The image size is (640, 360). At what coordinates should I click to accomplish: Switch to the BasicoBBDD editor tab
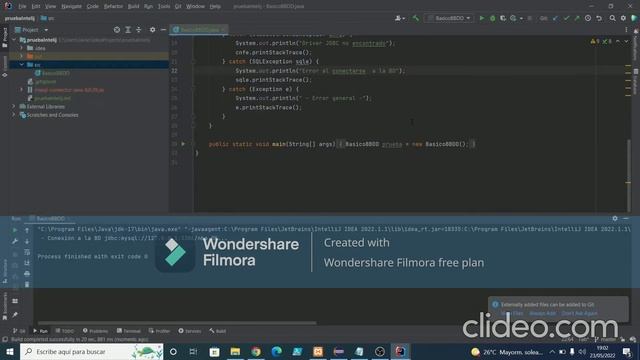point(199,30)
